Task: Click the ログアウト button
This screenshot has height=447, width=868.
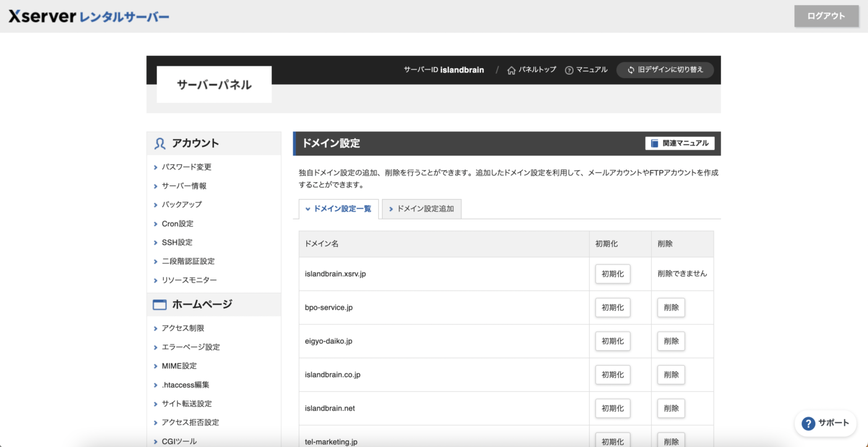Action: click(826, 16)
